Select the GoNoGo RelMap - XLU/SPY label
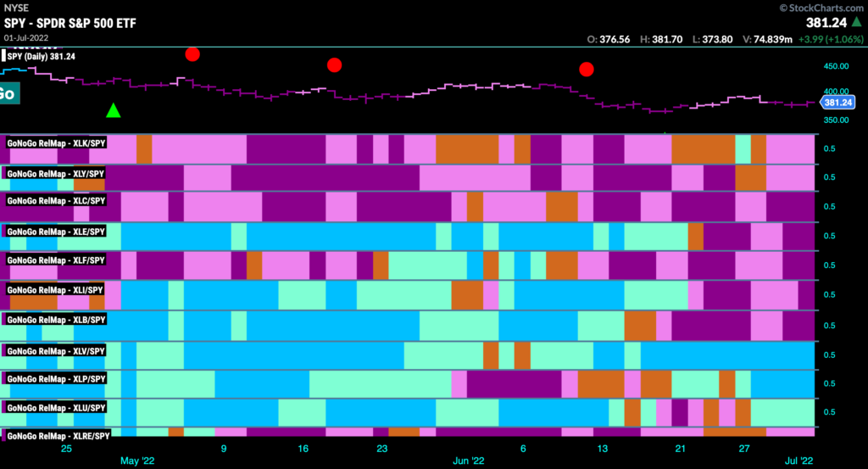This screenshot has width=868, height=469. pos(56,408)
